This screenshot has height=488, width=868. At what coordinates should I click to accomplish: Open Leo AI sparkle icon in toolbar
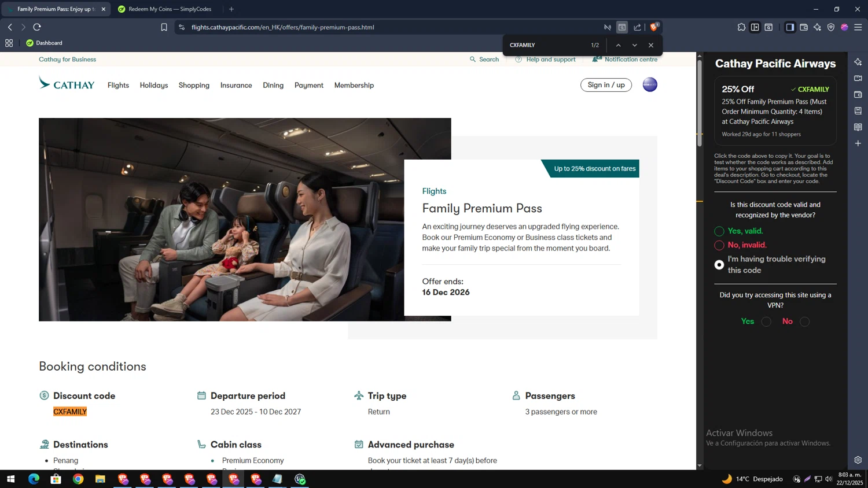click(x=817, y=27)
